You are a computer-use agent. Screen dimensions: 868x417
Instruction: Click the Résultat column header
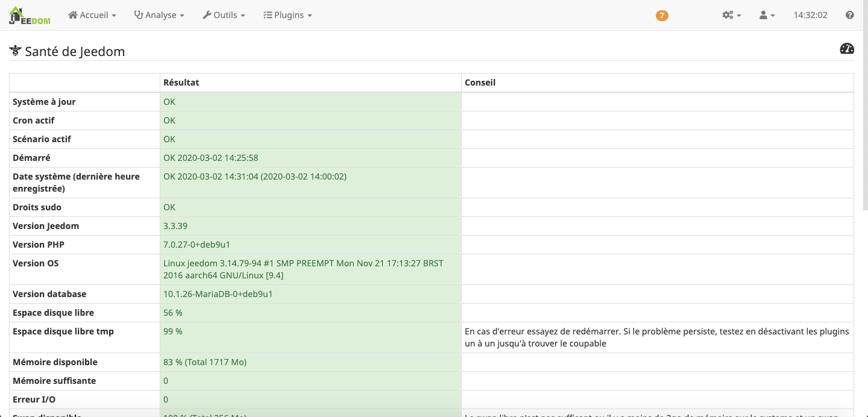point(181,83)
